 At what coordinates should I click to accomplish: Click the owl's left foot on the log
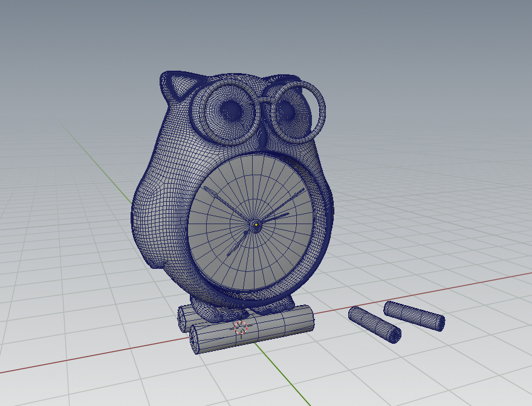tap(209, 311)
